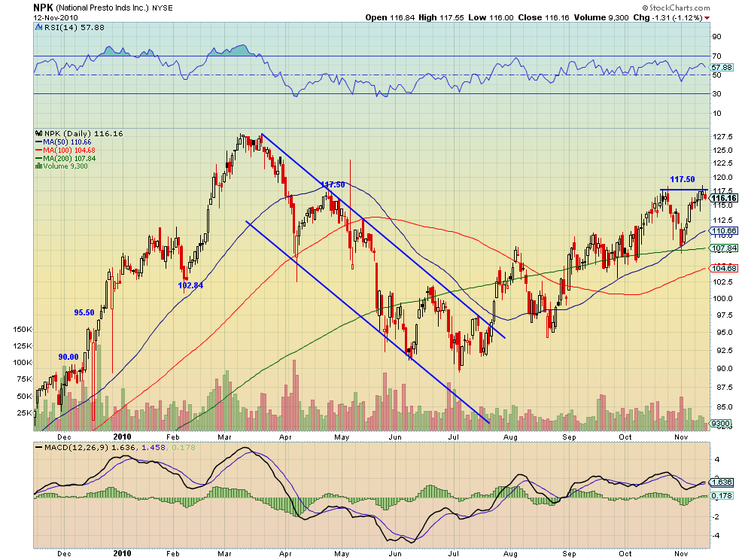Click the green MA(200) legend line swatch
This screenshot has width=745, height=560.
[39, 158]
